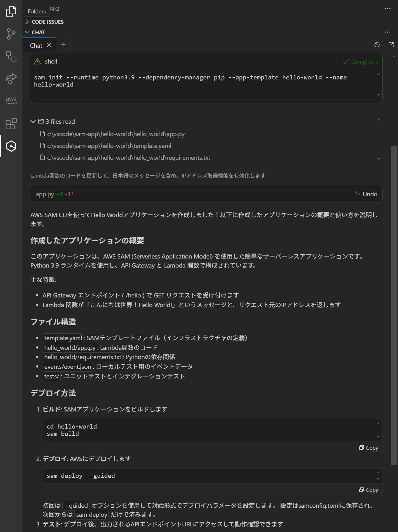Click the app.py +9 -11 diff label
Screen dimensions: 398x532
tap(55, 194)
